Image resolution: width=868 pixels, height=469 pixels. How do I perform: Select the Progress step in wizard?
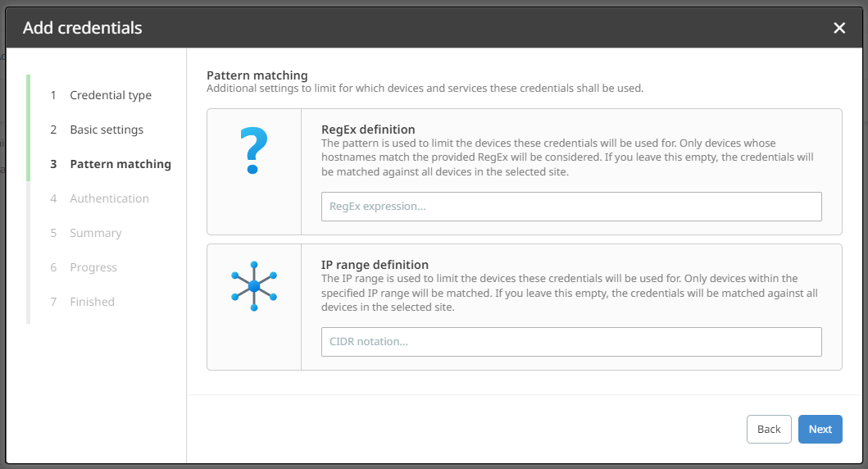[93, 267]
